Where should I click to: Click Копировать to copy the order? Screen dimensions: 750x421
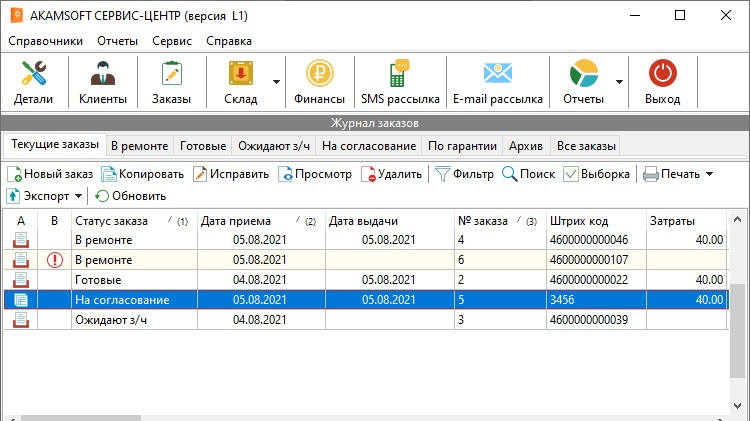click(143, 174)
